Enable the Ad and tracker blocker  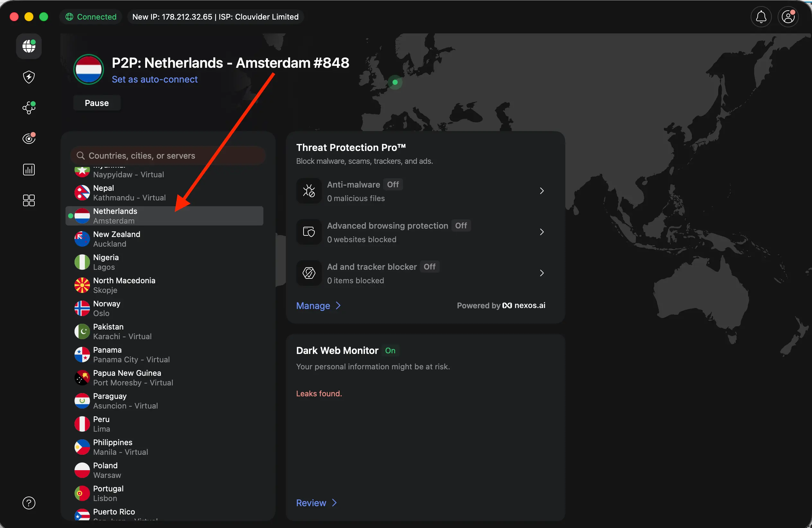coord(429,267)
